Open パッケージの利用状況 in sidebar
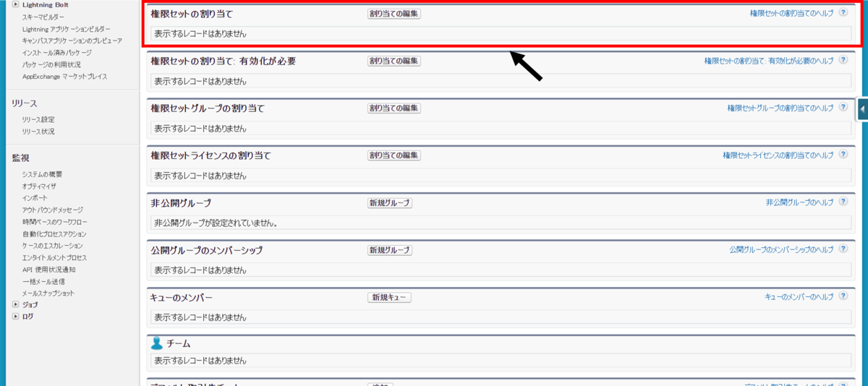 [x=51, y=64]
